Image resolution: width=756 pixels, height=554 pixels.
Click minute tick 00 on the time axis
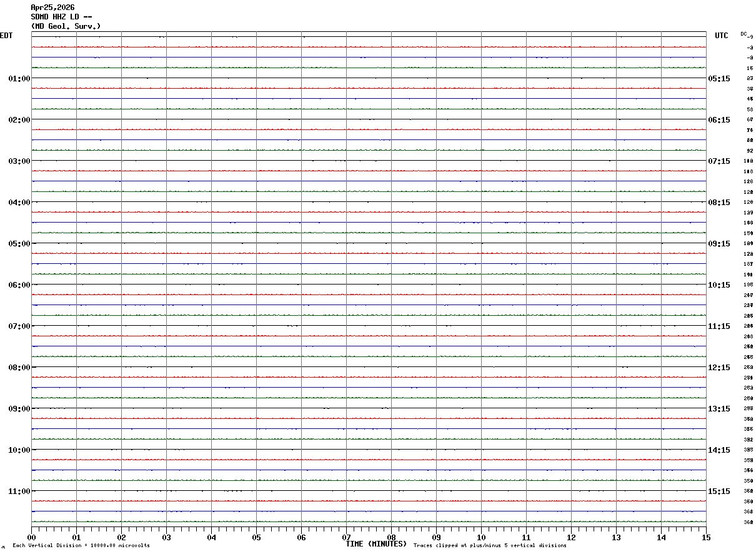click(31, 536)
